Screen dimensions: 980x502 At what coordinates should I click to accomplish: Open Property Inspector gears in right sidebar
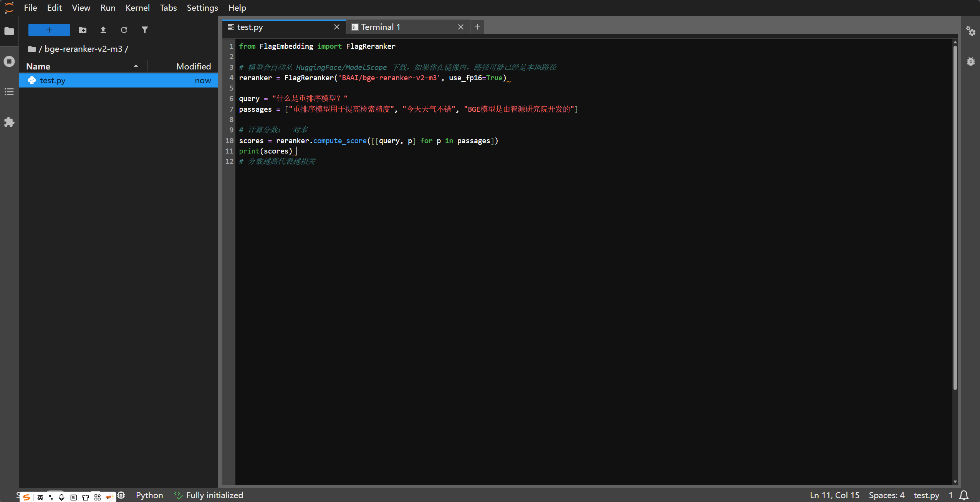tap(970, 31)
